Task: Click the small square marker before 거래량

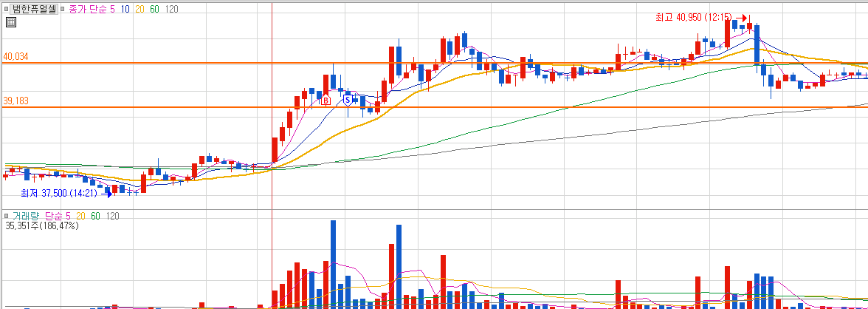Action: click(7, 216)
